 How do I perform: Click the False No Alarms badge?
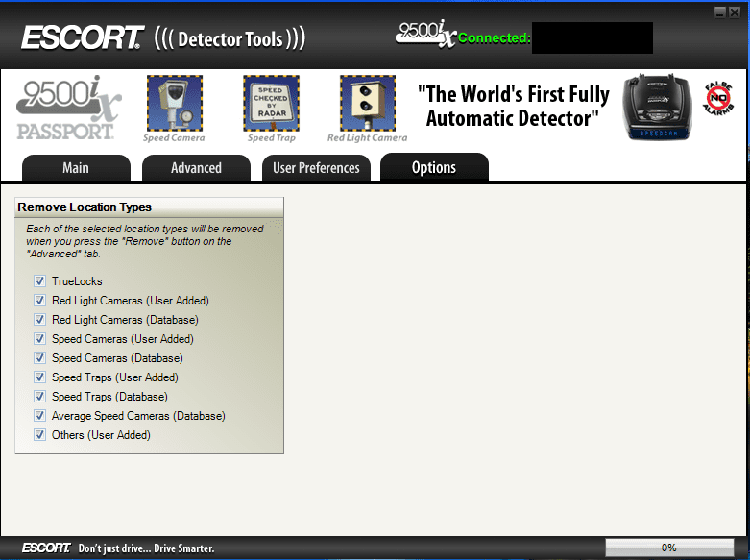[x=718, y=99]
